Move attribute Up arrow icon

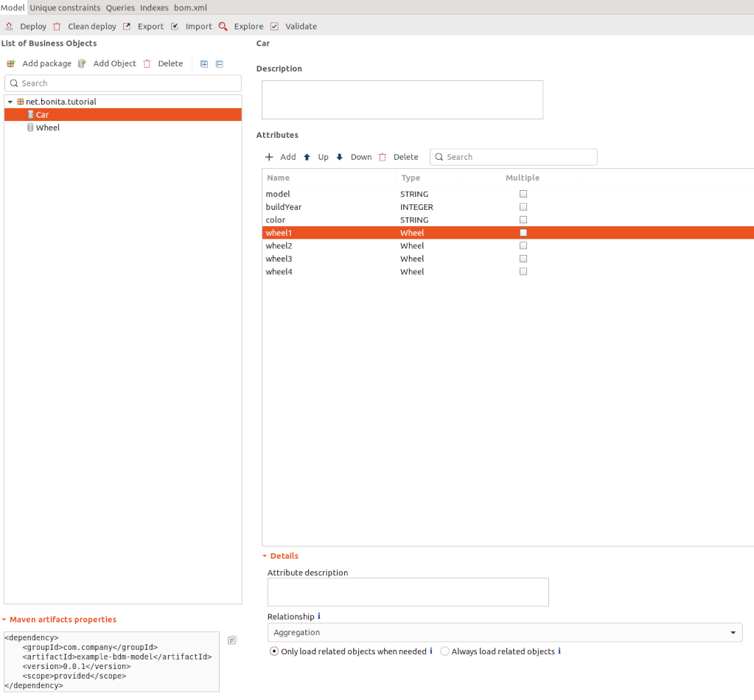307,157
